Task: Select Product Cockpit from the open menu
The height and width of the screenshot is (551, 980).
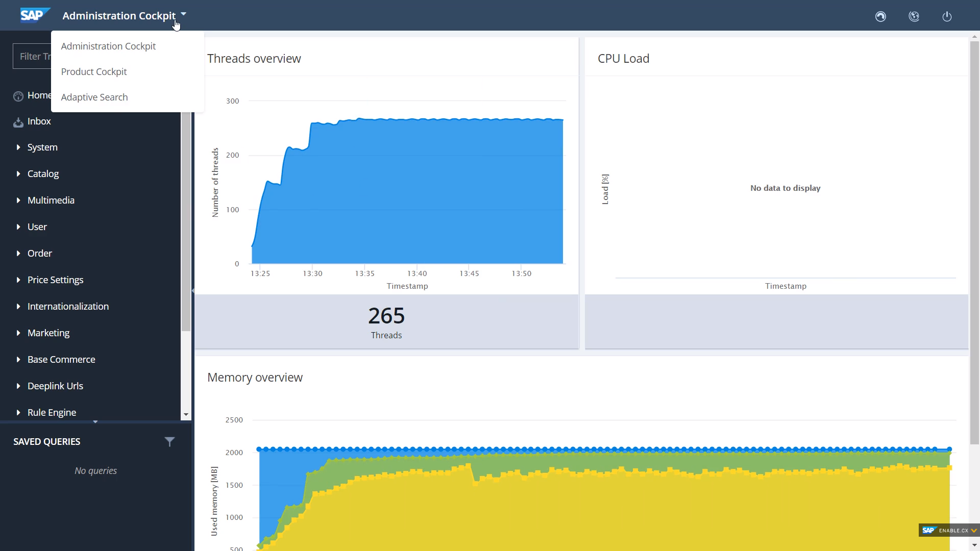Action: point(93,71)
